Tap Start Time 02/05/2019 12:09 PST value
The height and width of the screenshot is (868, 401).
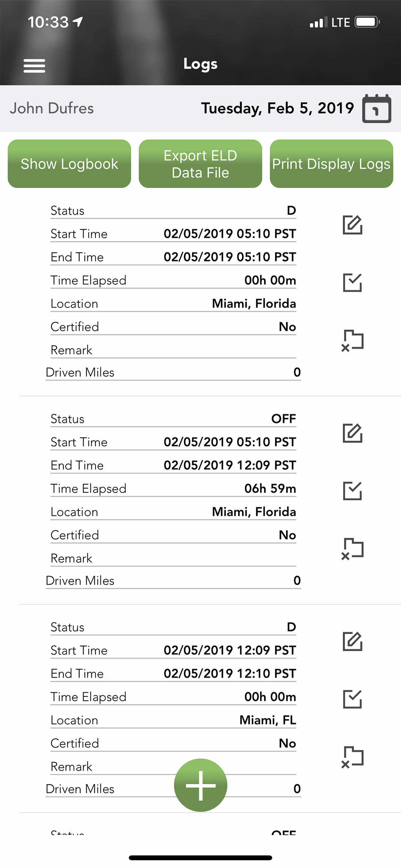tap(230, 650)
